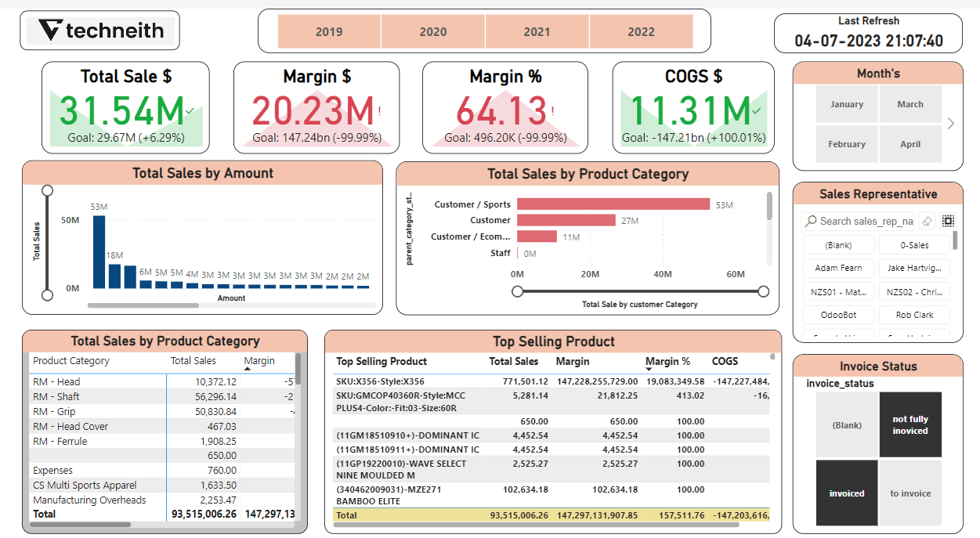The width and height of the screenshot is (980, 538).
Task: Click the techneith logo
Action: [x=99, y=31]
